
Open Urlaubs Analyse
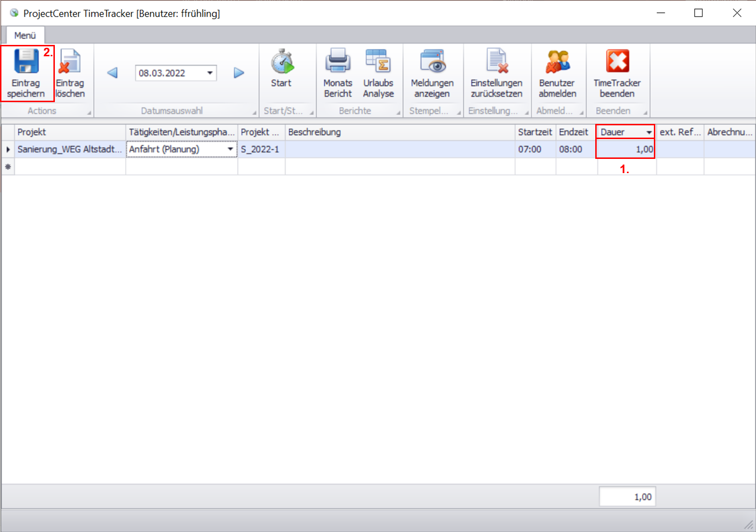tap(378, 62)
